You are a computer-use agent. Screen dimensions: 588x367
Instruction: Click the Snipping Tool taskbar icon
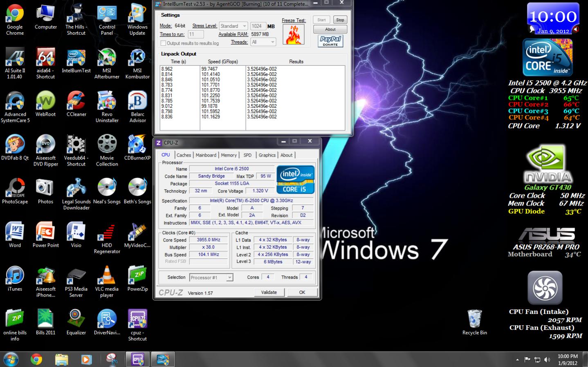(112, 360)
